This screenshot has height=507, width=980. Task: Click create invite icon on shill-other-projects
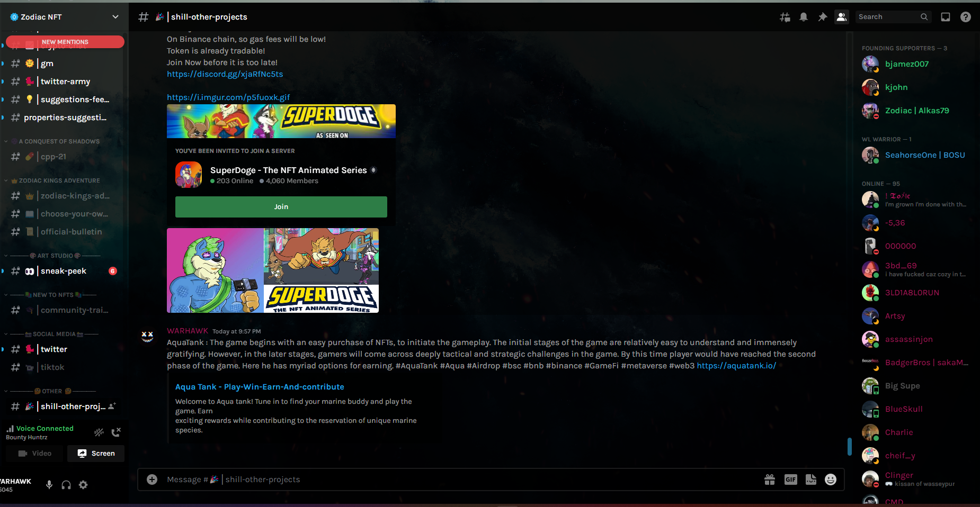(112, 406)
